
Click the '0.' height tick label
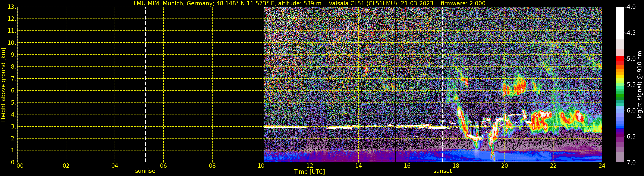point(13,162)
